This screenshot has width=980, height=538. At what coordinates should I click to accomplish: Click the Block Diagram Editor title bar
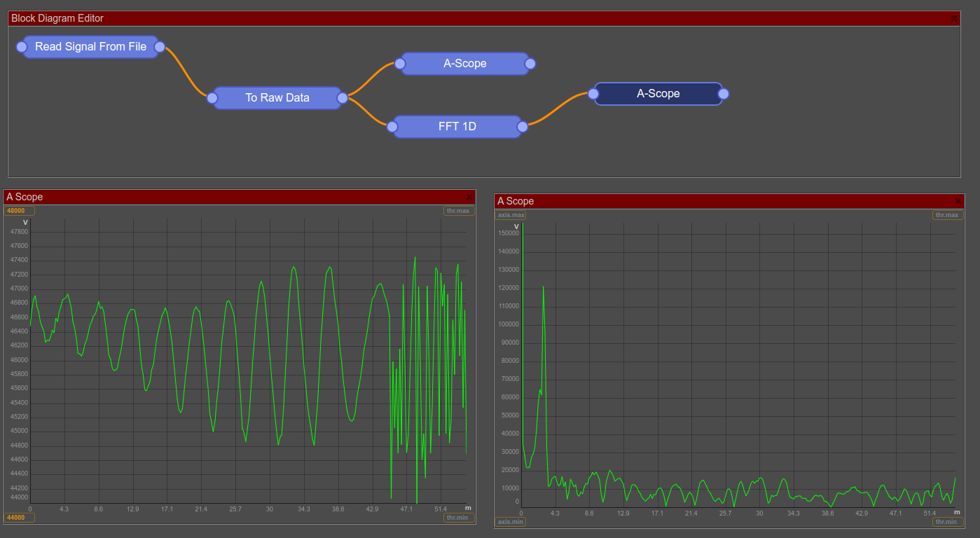point(483,18)
